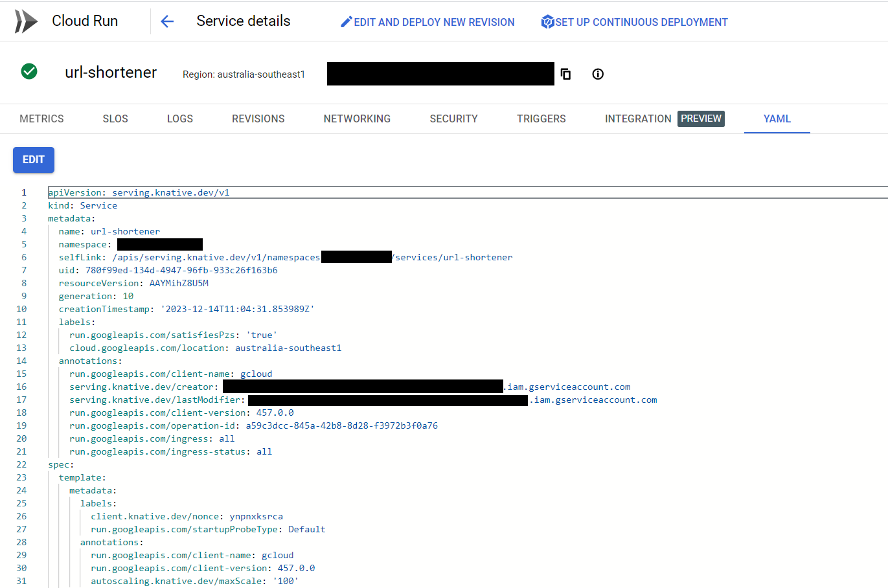The width and height of the screenshot is (888, 588).
Task: Click the resourceVersion AAYMihZ8U5M value
Action: pyautogui.click(x=179, y=283)
